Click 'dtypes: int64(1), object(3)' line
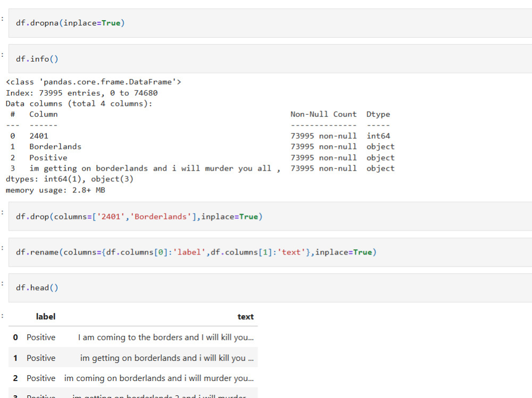Screen dimensions: 532x398 [x=70, y=179]
